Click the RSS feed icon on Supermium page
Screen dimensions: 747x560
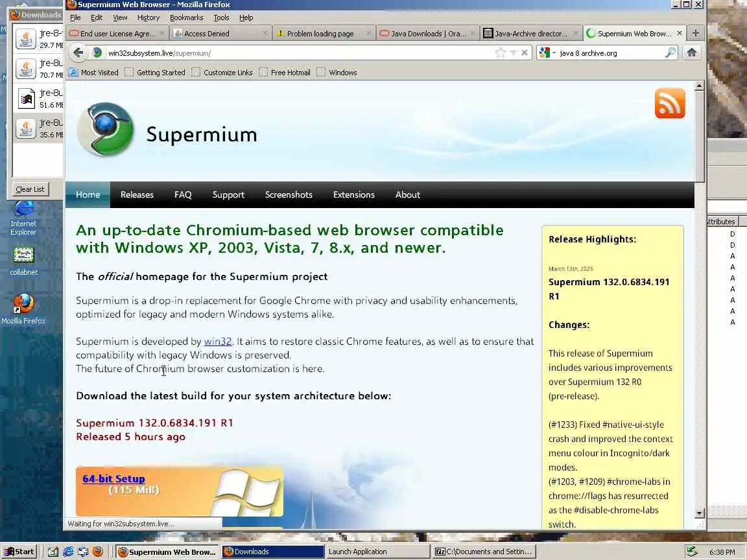coord(670,103)
